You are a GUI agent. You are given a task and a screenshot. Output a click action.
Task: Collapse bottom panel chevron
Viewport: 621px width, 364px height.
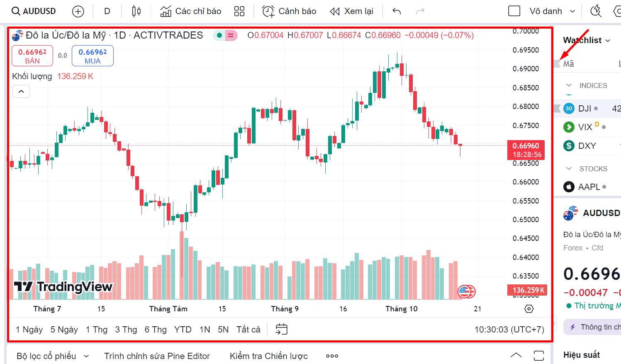pyautogui.click(x=516, y=355)
